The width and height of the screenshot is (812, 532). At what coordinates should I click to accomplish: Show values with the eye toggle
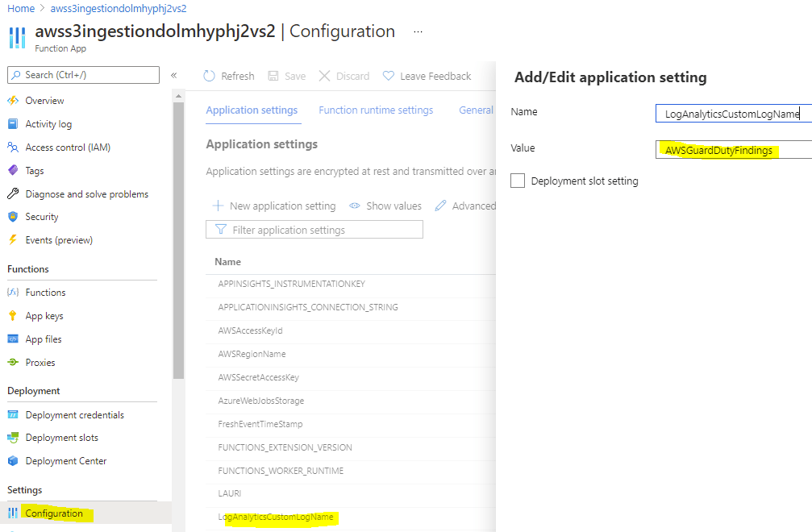click(x=385, y=206)
